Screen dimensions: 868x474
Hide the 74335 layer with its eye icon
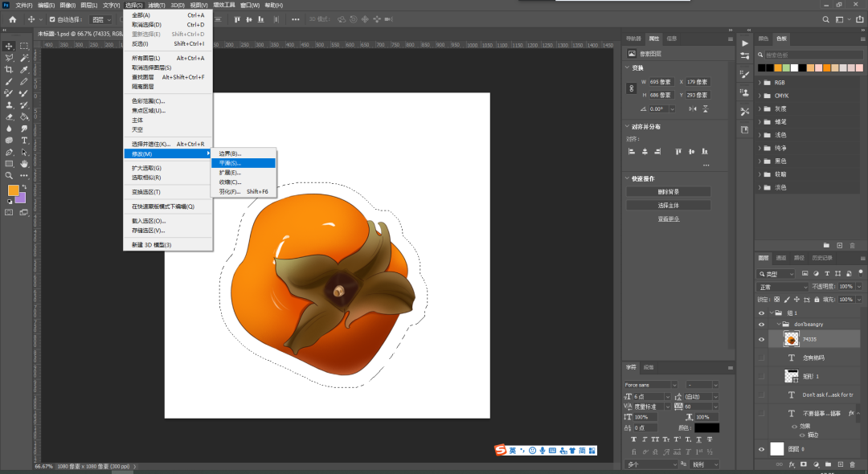click(762, 340)
